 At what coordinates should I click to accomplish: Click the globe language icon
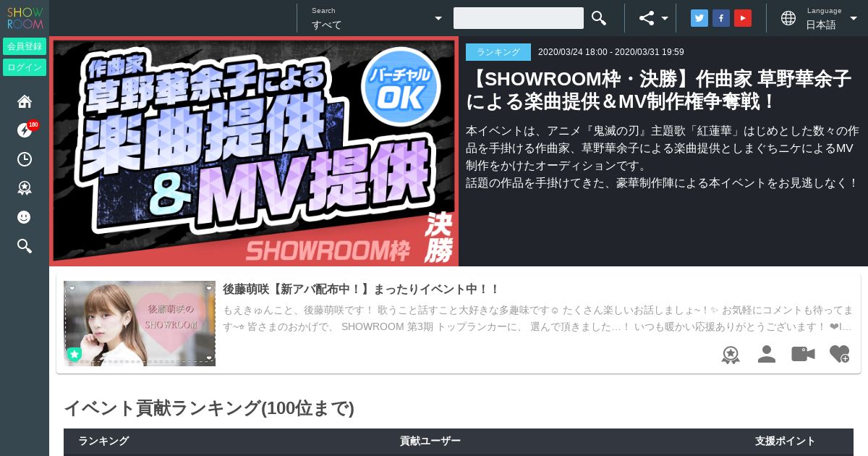click(788, 18)
